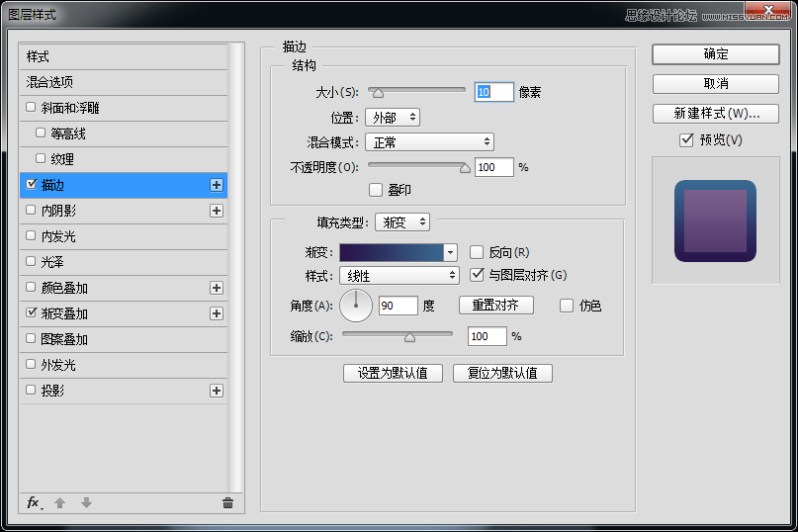Enable the 等高线 checkbox
The image size is (798, 532).
(41, 133)
